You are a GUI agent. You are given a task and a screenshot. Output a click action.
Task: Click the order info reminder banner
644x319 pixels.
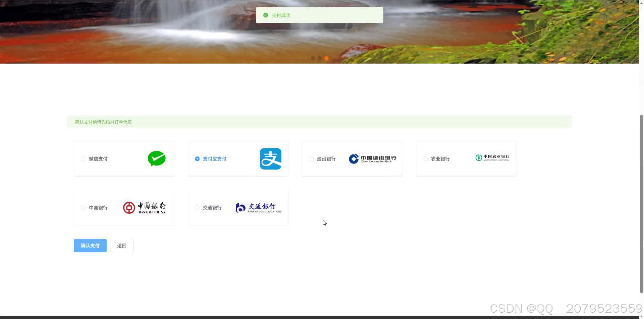tap(319, 122)
